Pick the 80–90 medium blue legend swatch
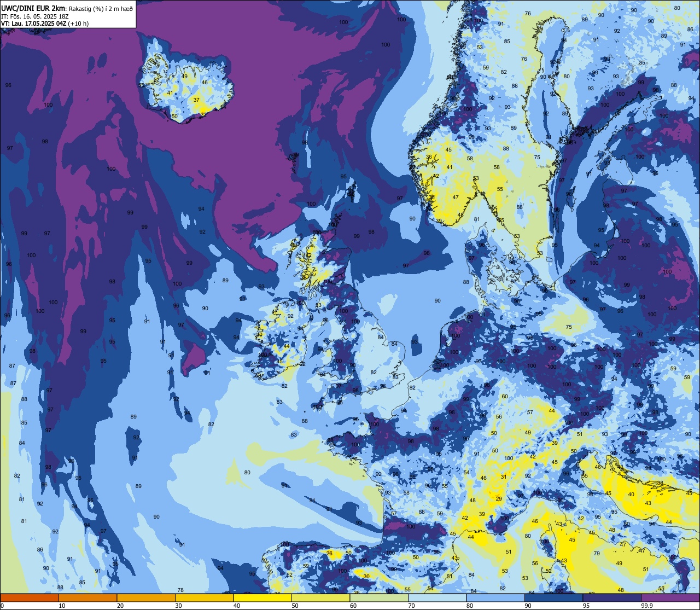The image size is (700, 610). (x=495, y=597)
